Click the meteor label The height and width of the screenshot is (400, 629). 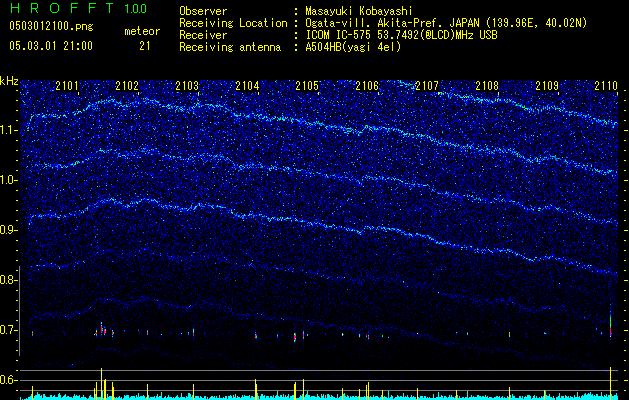(141, 31)
